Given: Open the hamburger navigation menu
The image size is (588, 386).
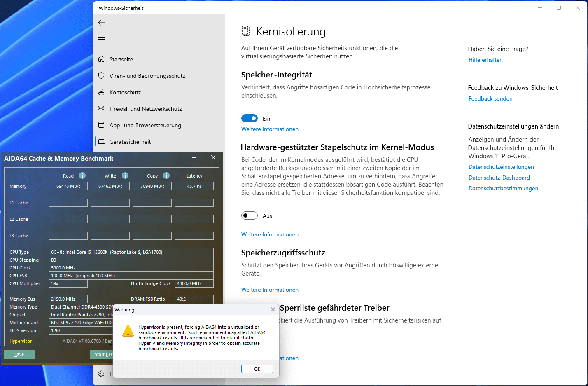Looking at the screenshot, I should [x=101, y=40].
